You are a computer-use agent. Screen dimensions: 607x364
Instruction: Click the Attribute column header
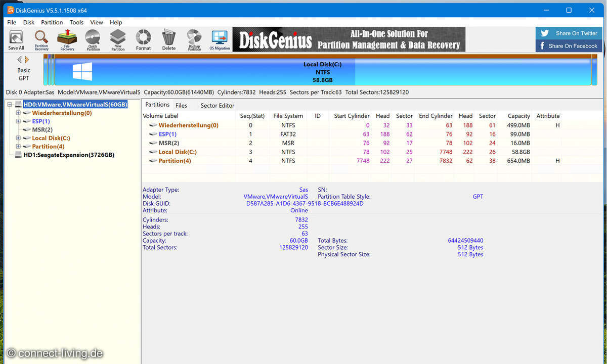(548, 116)
